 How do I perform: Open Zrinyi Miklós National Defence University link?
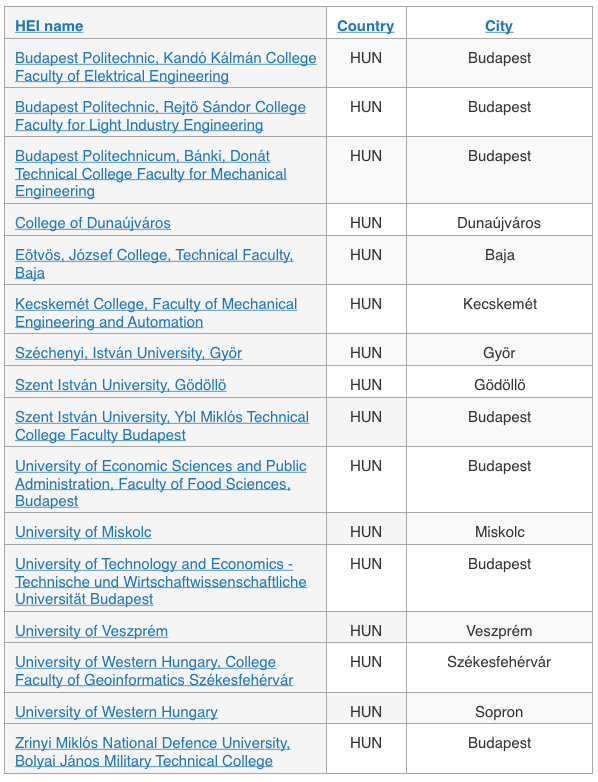coord(153,752)
